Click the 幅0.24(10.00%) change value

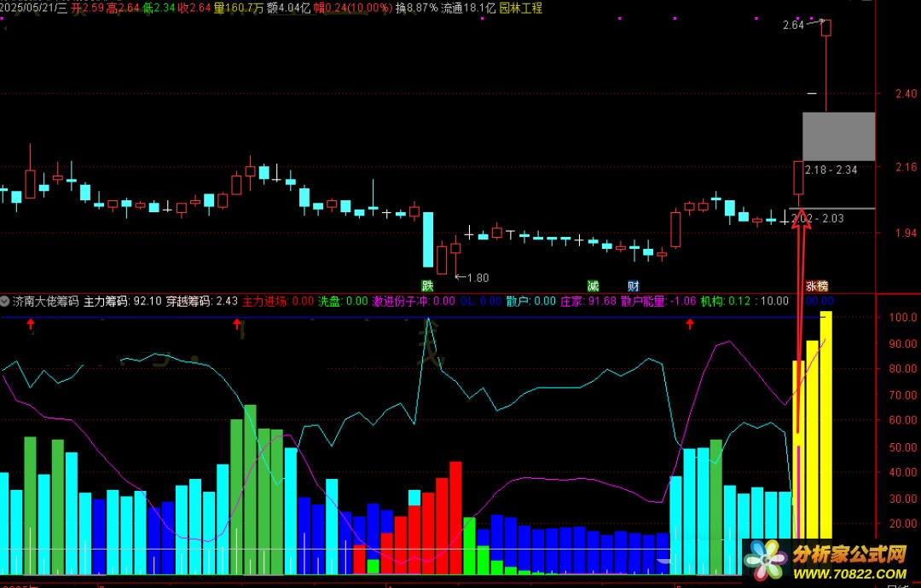(x=353, y=8)
